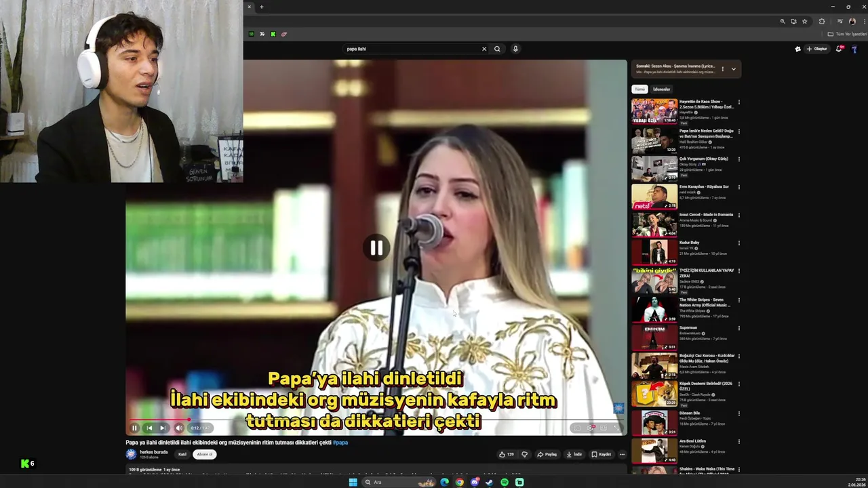Enter fullscreen from the player controls
Screen dimensions: 868x488
(x=616, y=428)
